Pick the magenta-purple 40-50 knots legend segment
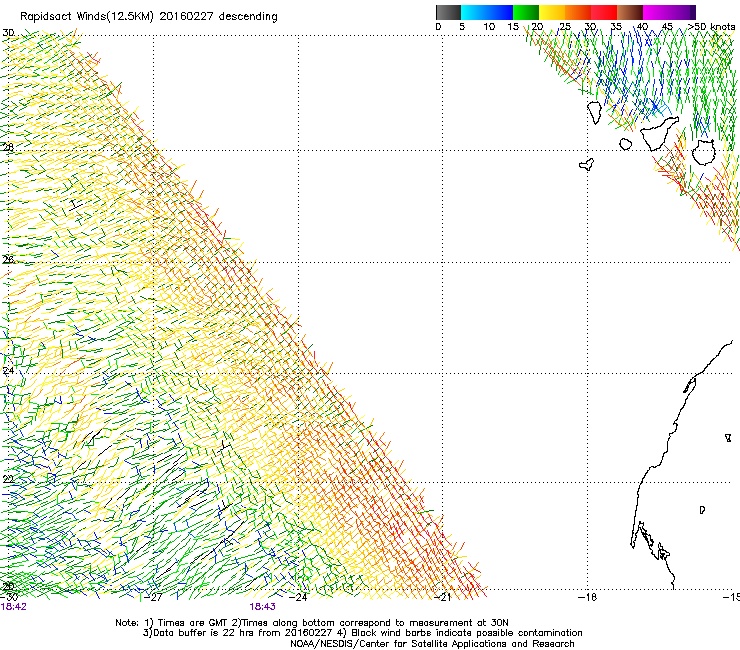 [x=669, y=12]
